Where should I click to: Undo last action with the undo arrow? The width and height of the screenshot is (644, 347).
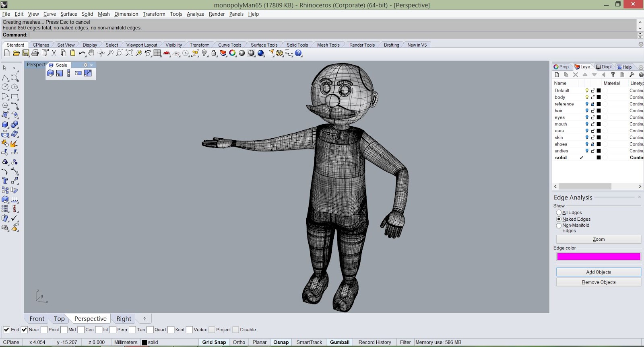pos(82,53)
